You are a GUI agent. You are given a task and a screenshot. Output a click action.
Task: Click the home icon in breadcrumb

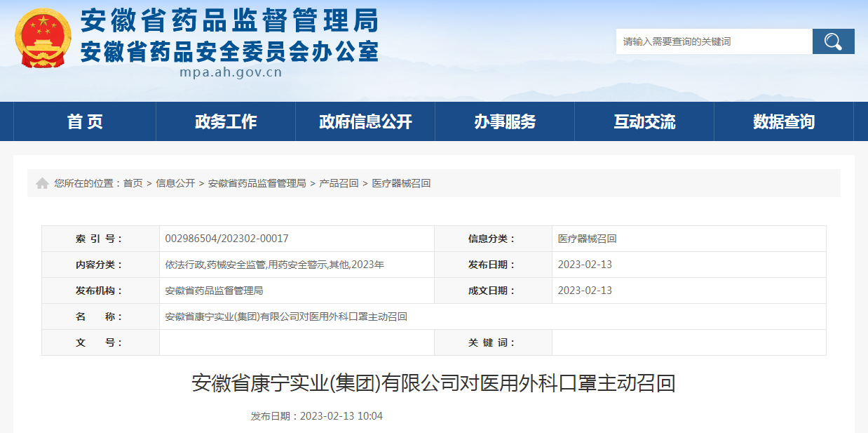point(42,183)
